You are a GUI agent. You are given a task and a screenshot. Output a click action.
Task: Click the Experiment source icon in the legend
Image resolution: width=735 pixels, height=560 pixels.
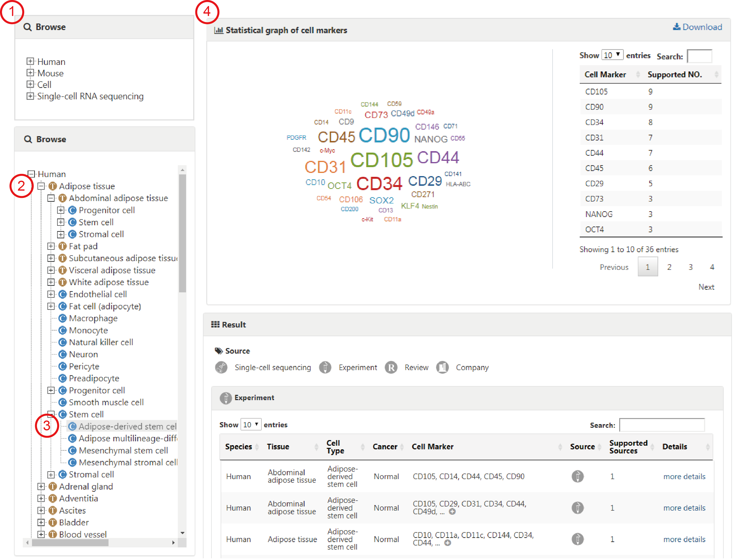pos(325,368)
